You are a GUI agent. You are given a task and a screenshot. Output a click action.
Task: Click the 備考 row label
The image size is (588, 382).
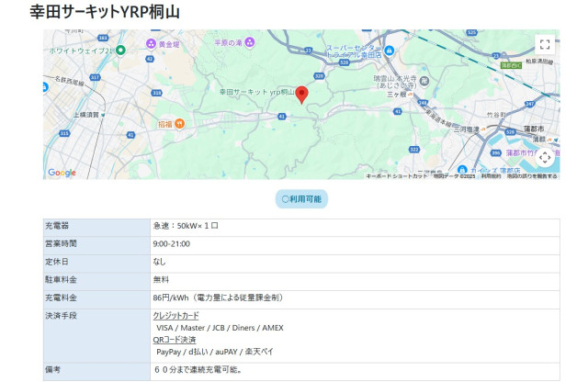[x=53, y=370]
